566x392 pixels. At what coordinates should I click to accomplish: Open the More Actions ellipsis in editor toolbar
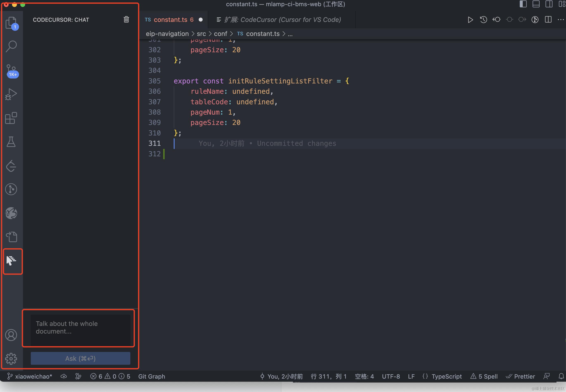(561, 20)
